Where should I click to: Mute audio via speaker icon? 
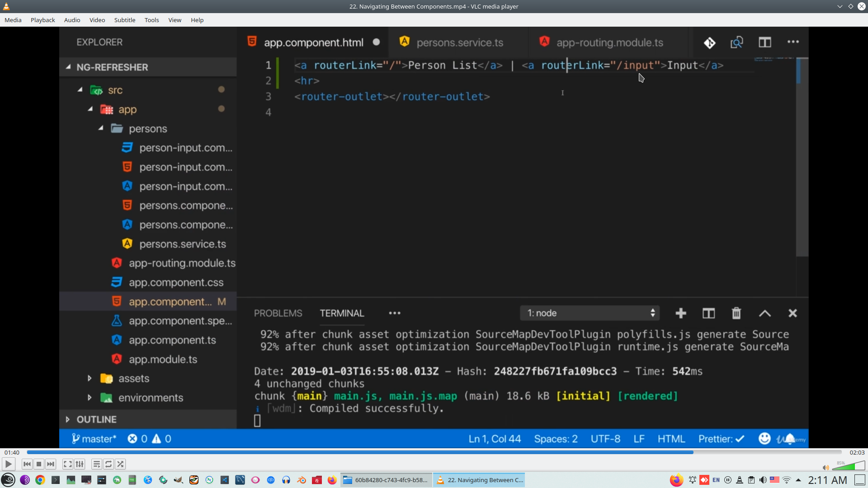[826, 468]
